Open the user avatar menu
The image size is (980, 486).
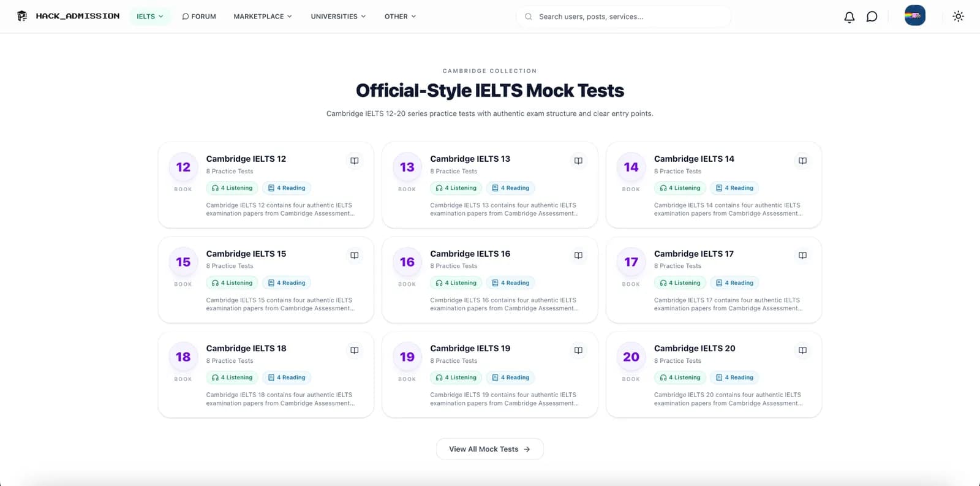pyautogui.click(x=915, y=15)
